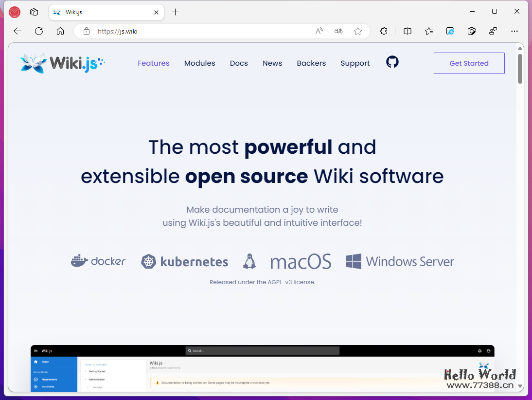The image size is (532, 400).
Task: Click the Windows Server logo
Action: [x=354, y=261]
